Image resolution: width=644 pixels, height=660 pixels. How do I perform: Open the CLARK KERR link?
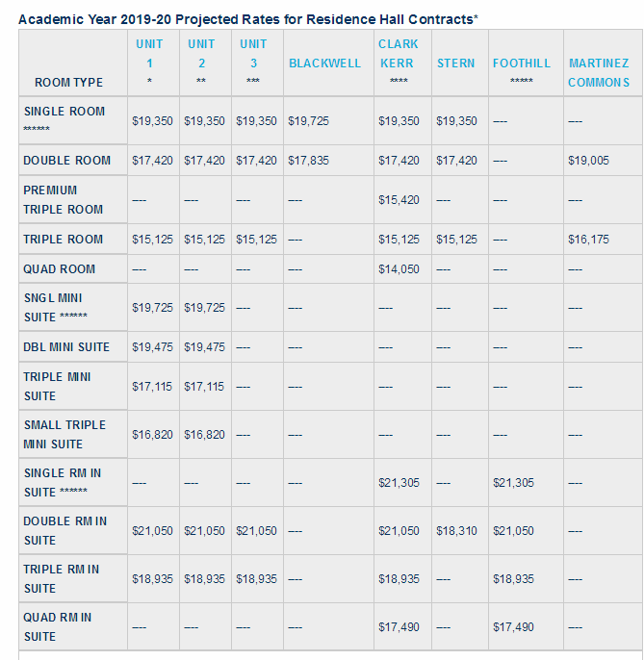pos(398,54)
